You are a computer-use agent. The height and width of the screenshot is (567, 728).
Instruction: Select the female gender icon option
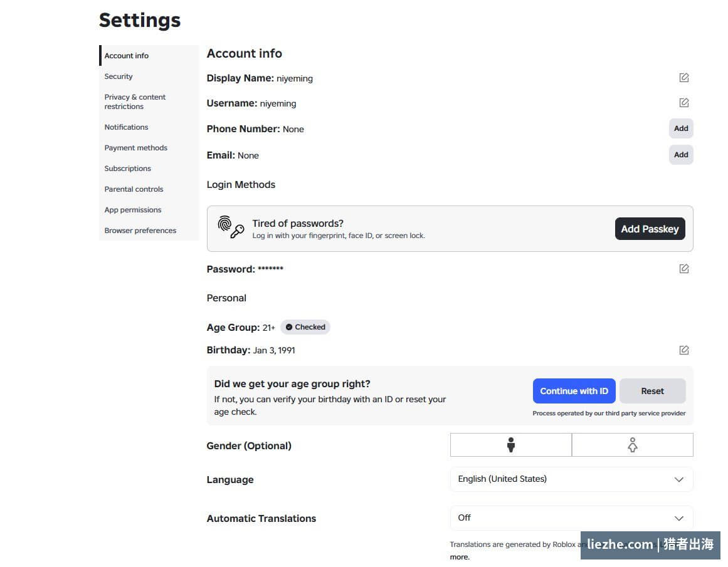click(632, 445)
